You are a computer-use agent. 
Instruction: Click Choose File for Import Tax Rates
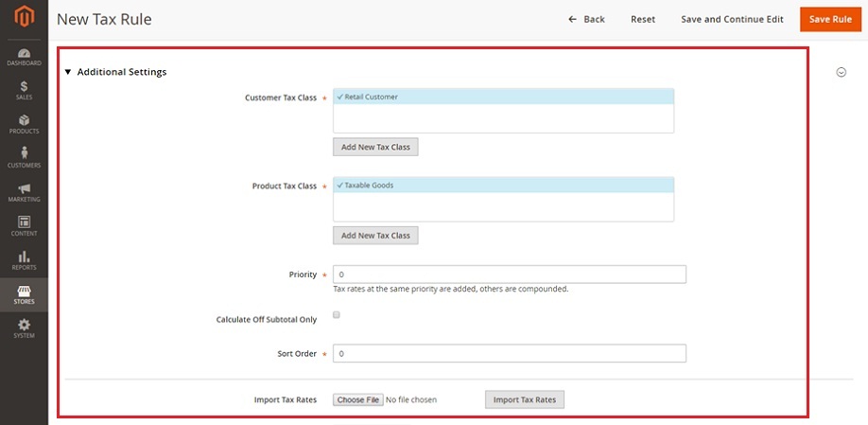tap(358, 399)
